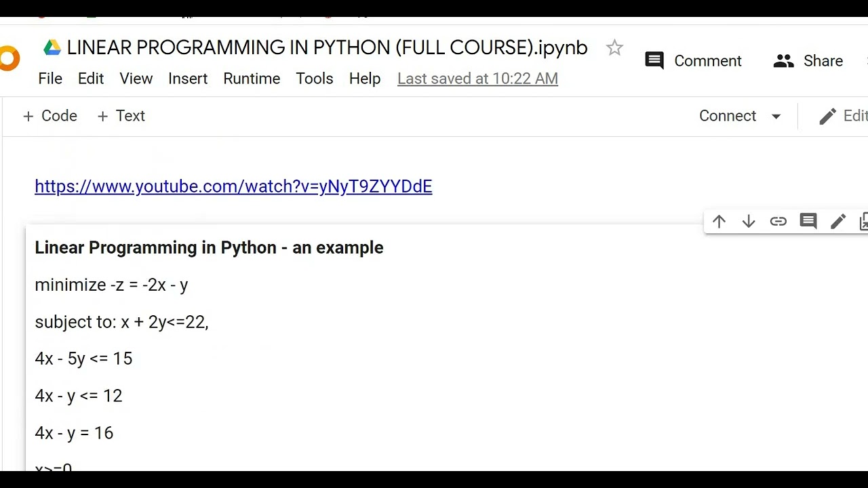Move cell up with the up arrow
The height and width of the screenshot is (488, 868).
719,222
